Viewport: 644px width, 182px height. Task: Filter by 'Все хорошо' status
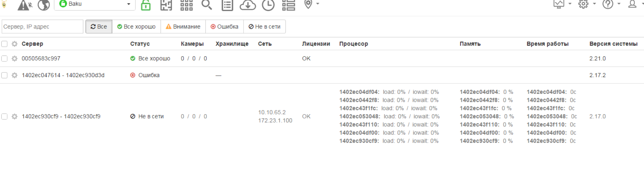click(136, 27)
